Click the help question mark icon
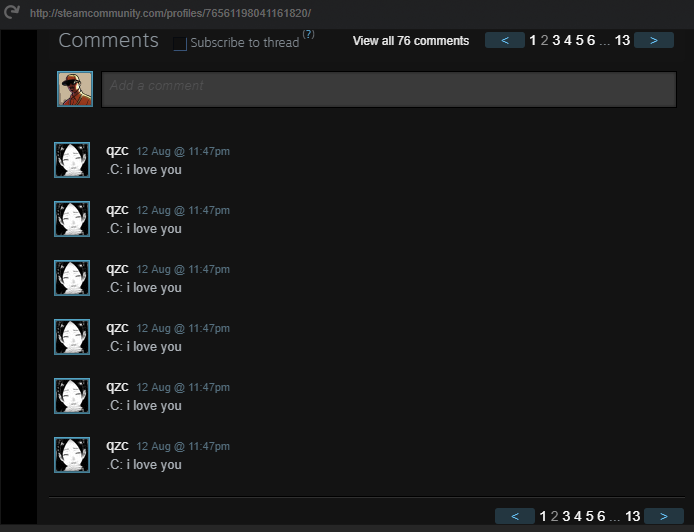This screenshot has height=532, width=694. coord(308,34)
